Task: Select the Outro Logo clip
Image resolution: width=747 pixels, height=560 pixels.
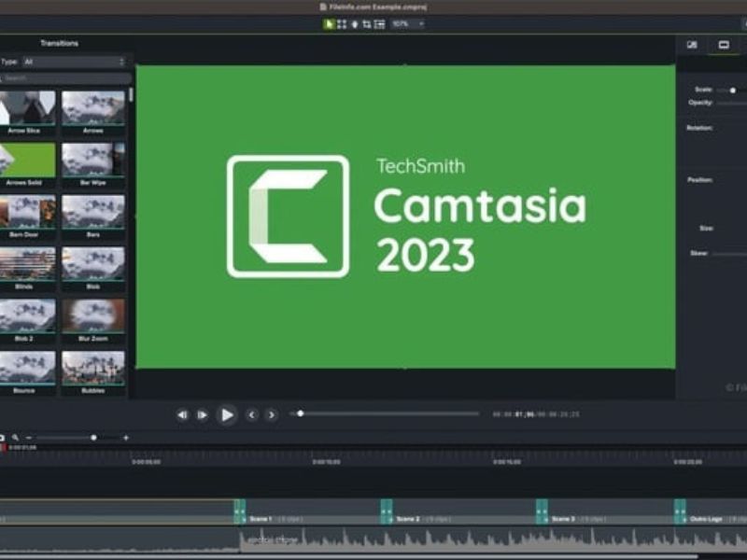Action: click(x=716, y=512)
